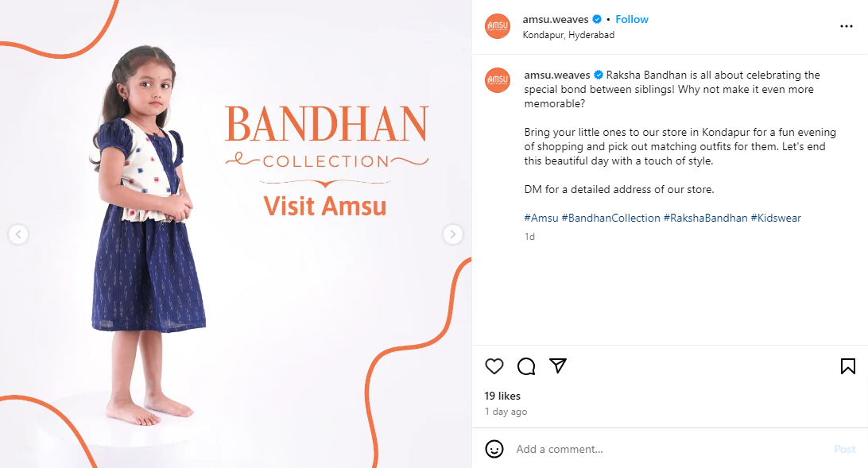View the 19 likes list
This screenshot has width=868, height=468.
(x=502, y=396)
